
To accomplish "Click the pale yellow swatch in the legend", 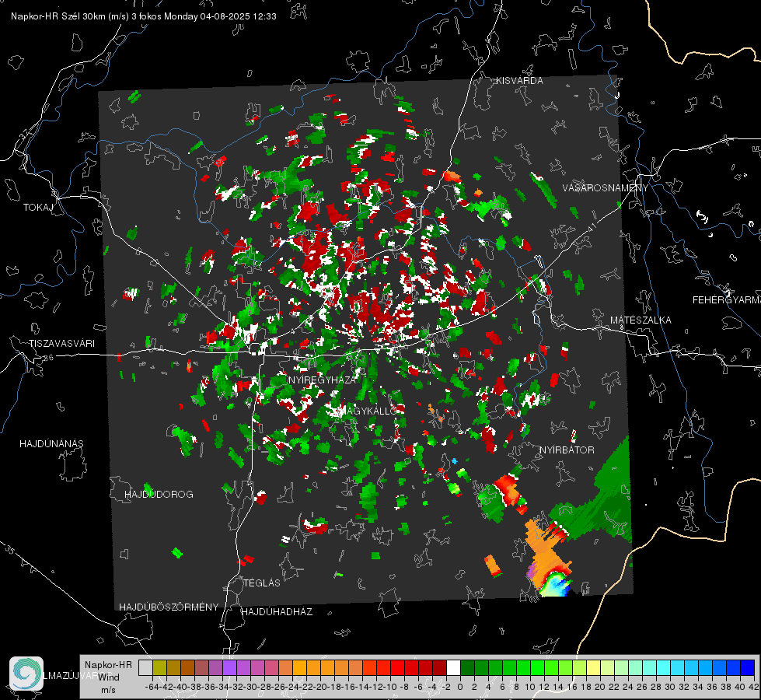I will [593, 667].
